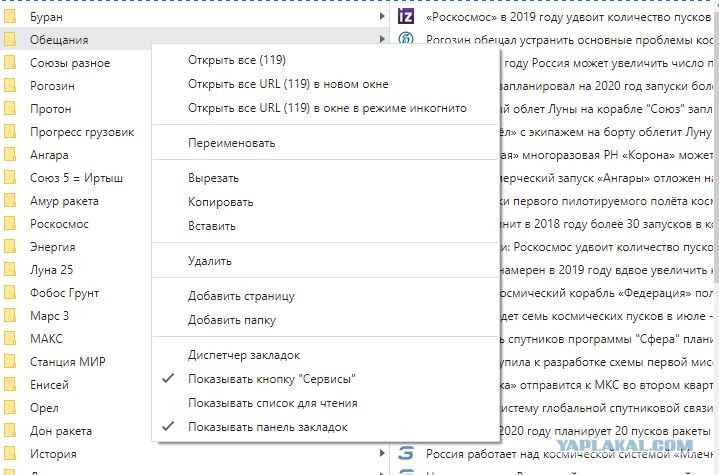Expand Буран folder submenu arrow
719x475 pixels.
[x=382, y=17]
